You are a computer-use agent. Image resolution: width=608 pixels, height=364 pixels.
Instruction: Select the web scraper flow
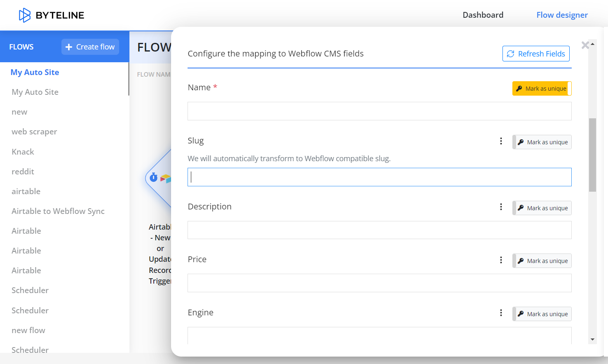point(34,132)
